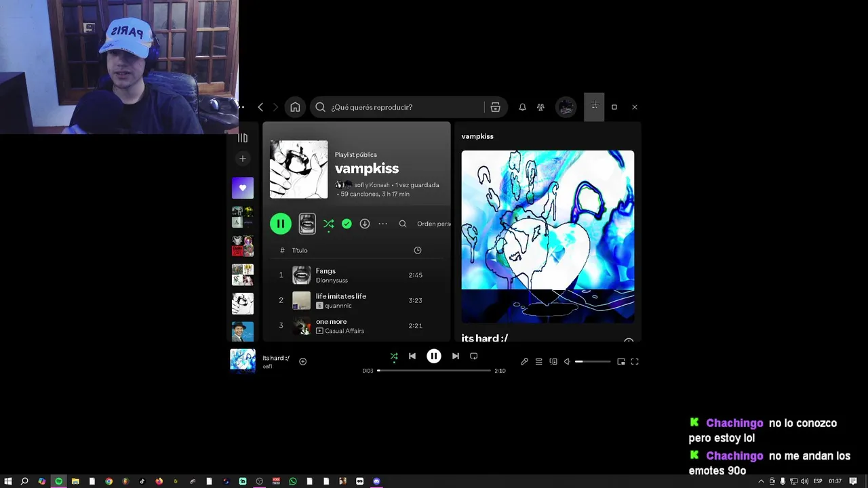Screen dimensions: 868x488
Task: Open the miniplayer
Action: [621, 362]
